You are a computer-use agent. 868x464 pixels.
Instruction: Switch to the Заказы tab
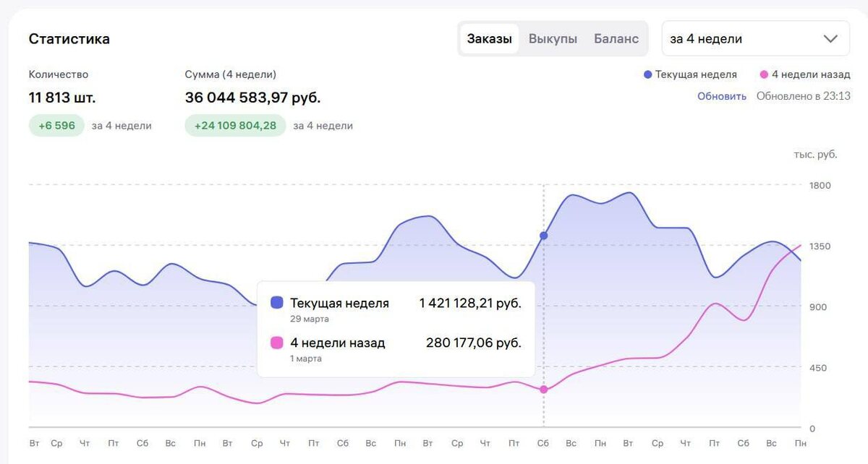point(490,39)
